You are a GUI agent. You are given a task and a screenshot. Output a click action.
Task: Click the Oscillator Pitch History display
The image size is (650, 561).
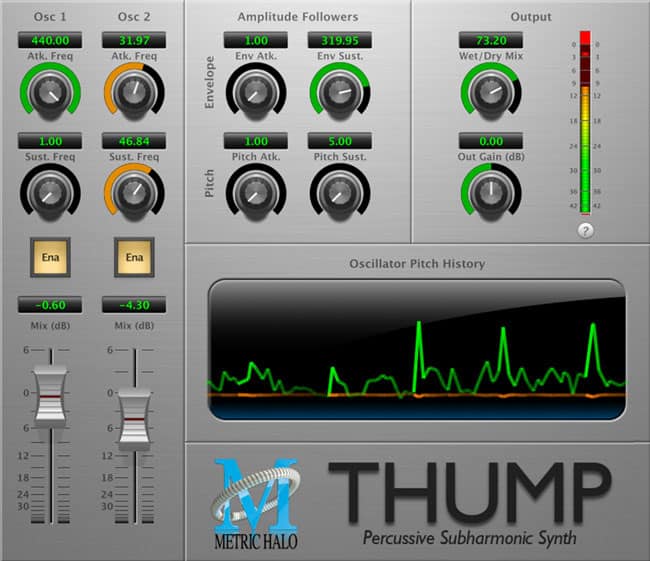pyautogui.click(x=417, y=350)
